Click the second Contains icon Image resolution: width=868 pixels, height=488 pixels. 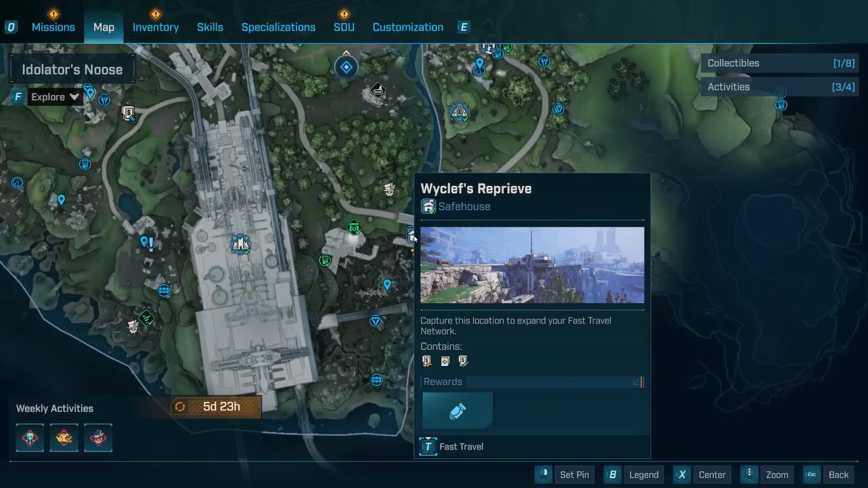pyautogui.click(x=445, y=361)
